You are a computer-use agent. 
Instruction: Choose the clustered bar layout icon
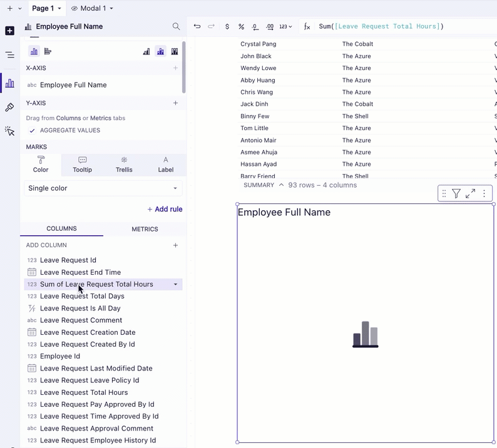(x=146, y=51)
